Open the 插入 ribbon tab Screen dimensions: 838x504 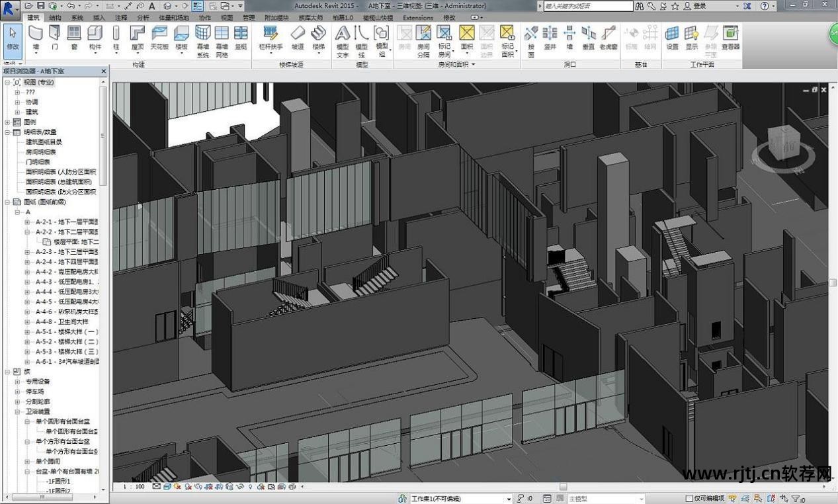99,18
